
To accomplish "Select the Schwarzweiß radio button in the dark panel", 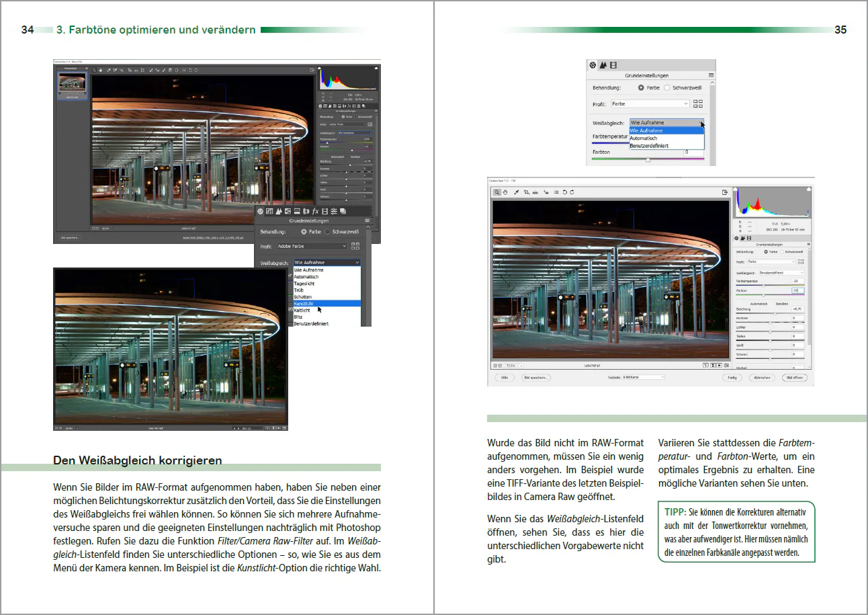I will pos(327,232).
